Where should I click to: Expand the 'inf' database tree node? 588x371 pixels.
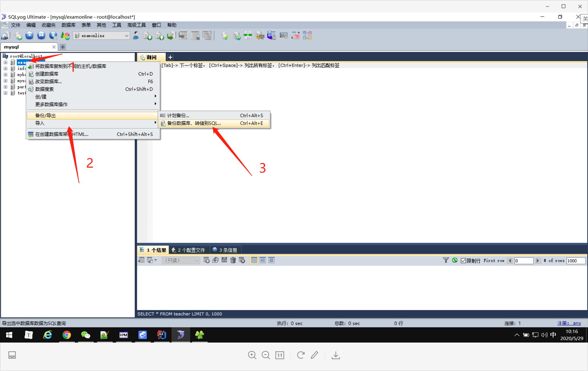click(x=5, y=69)
